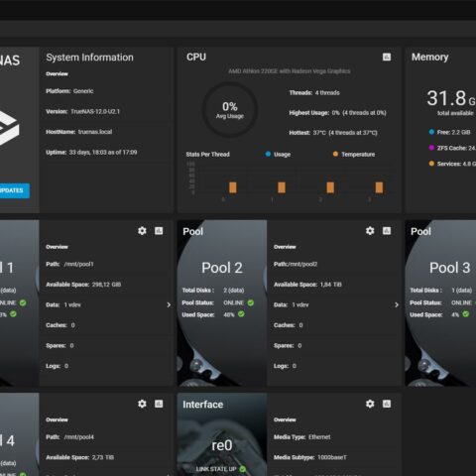Click Pool 2 ONLINE status check icon
This screenshot has height=476, width=476.
251,302
